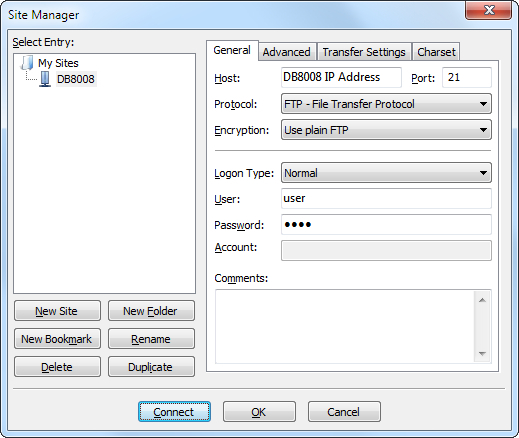Image resolution: width=519 pixels, height=438 pixels.
Task: Switch to the Advanced tab
Action: tap(287, 52)
